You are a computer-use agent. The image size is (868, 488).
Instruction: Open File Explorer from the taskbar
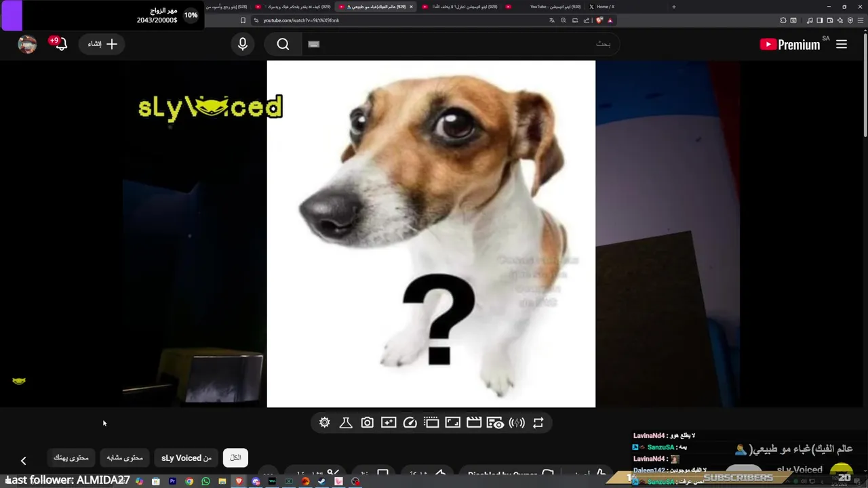(222, 481)
